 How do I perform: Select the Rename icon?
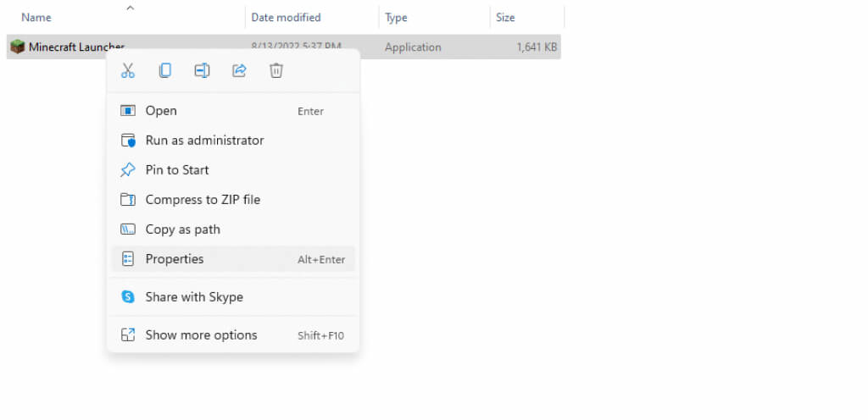202,71
